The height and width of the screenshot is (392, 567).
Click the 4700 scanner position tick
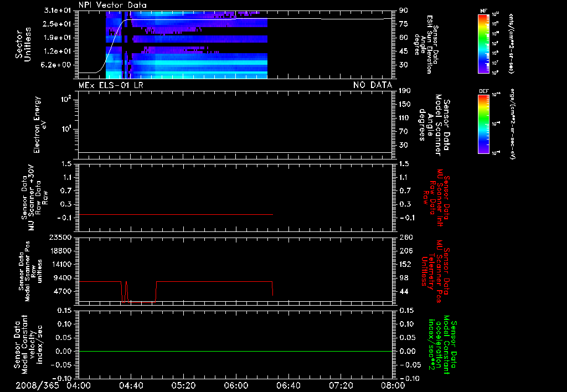click(x=62, y=291)
